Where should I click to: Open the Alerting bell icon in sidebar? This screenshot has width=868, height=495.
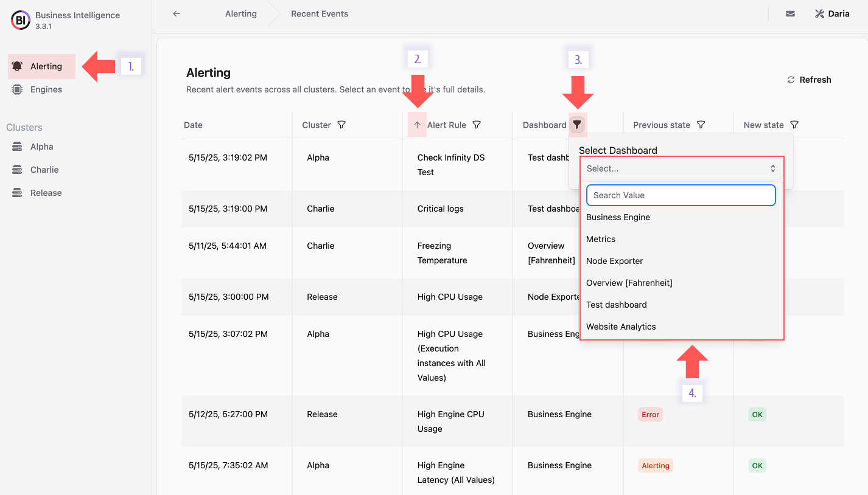coord(17,66)
